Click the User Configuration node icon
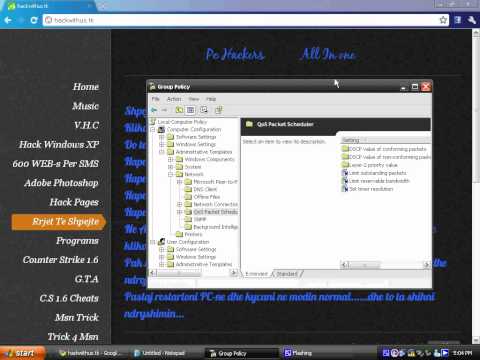Image resolution: width=480 pixels, height=360 pixels. tap(161, 242)
